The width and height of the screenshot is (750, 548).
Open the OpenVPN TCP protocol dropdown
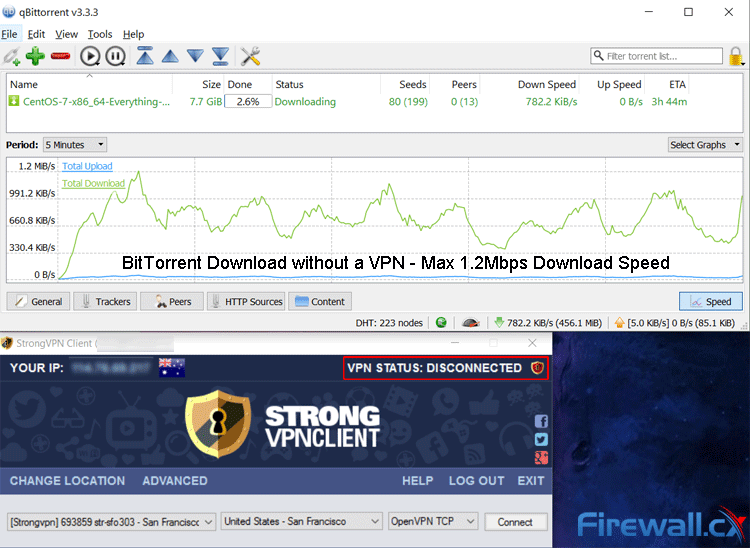coord(433,521)
